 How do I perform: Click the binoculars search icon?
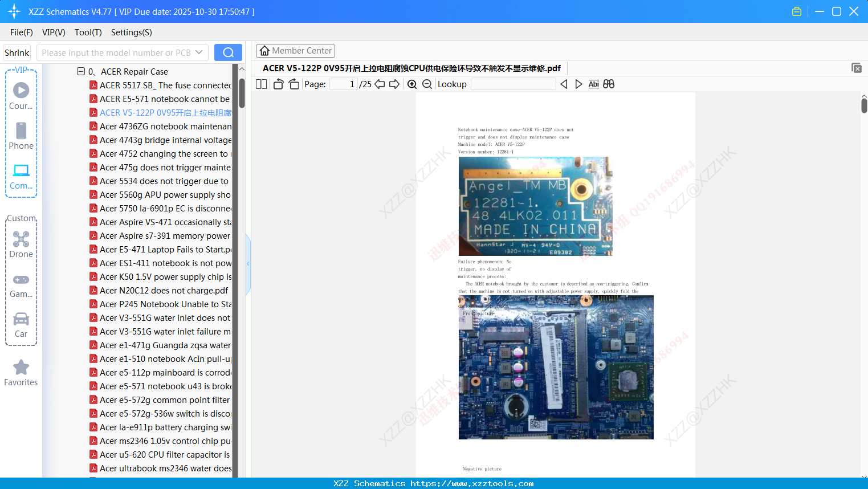[x=609, y=84]
